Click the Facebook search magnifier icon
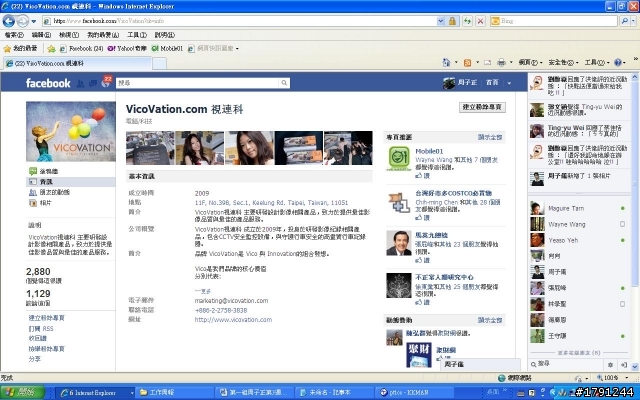Viewport: 640px width, 400px height. [x=284, y=83]
